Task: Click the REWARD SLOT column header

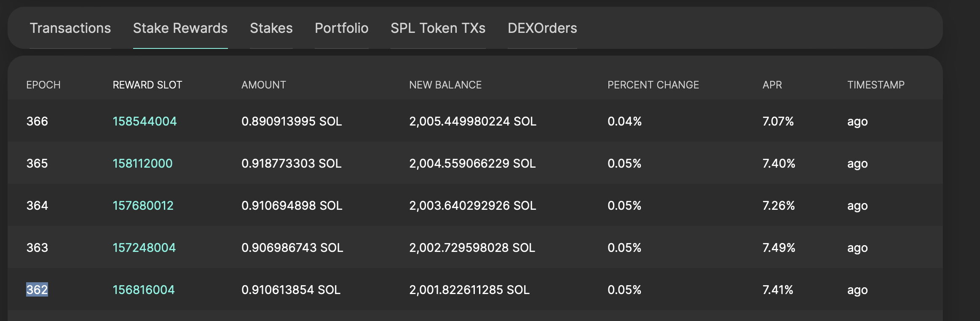Action: point(147,85)
